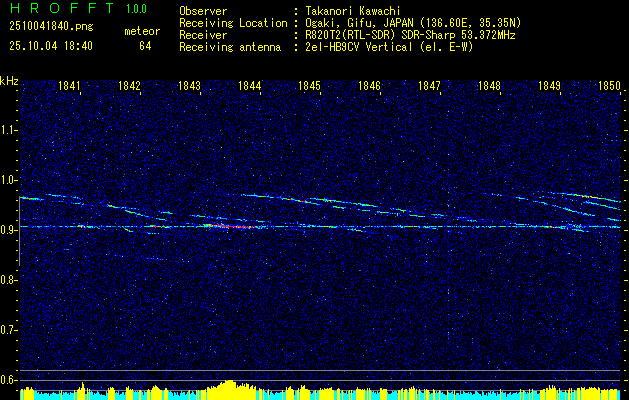629x400 pixels.
Task: Click the kHz axis unit label
Action: [x=9, y=81]
